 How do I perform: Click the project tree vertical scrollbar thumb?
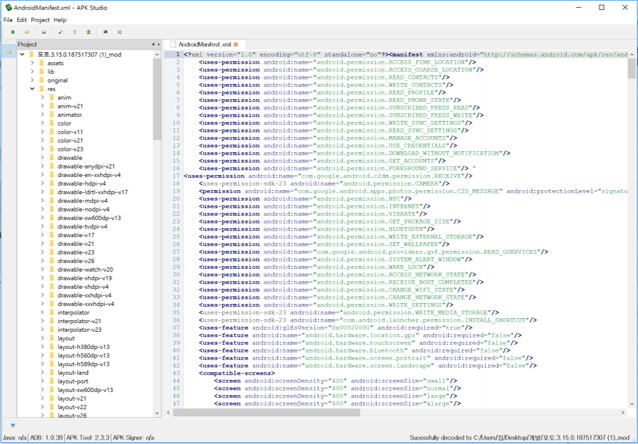pyautogui.click(x=157, y=99)
